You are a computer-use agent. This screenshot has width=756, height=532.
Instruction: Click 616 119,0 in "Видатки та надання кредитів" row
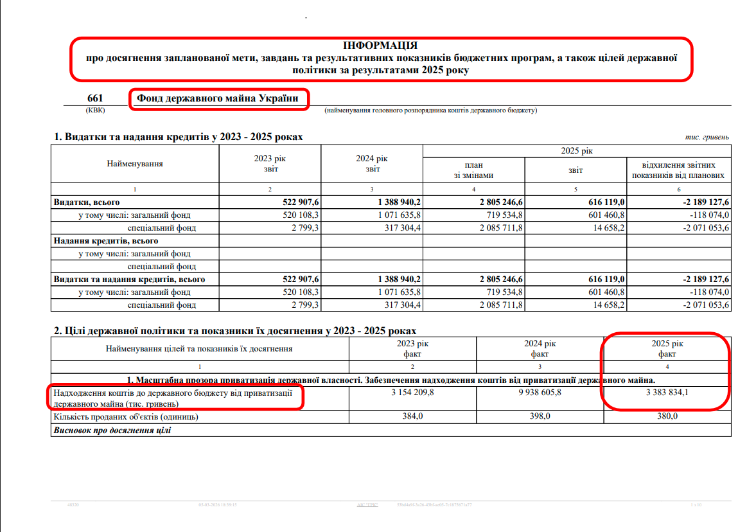606,279
